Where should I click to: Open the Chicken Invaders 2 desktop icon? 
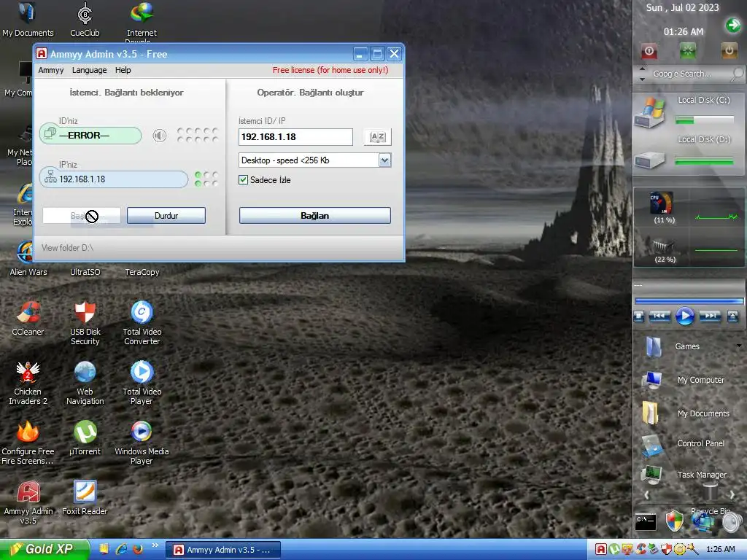(28, 384)
